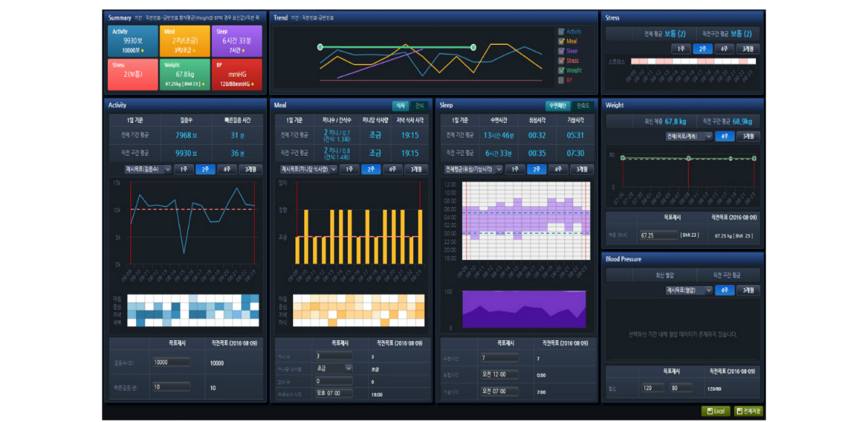The height and width of the screenshot is (422, 868).
Task: Open the 전체평균(취침/기상시각) dropdown in Sleep
Action: click(472, 169)
